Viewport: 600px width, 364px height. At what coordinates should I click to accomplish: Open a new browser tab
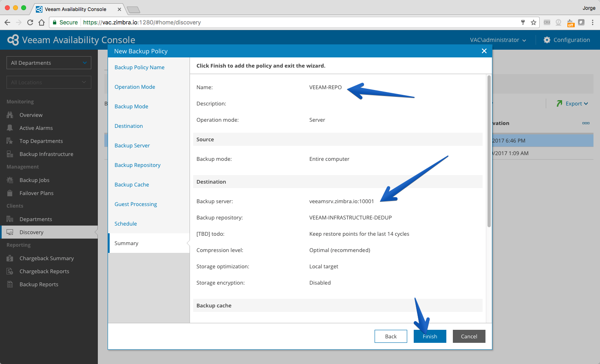[133, 9]
